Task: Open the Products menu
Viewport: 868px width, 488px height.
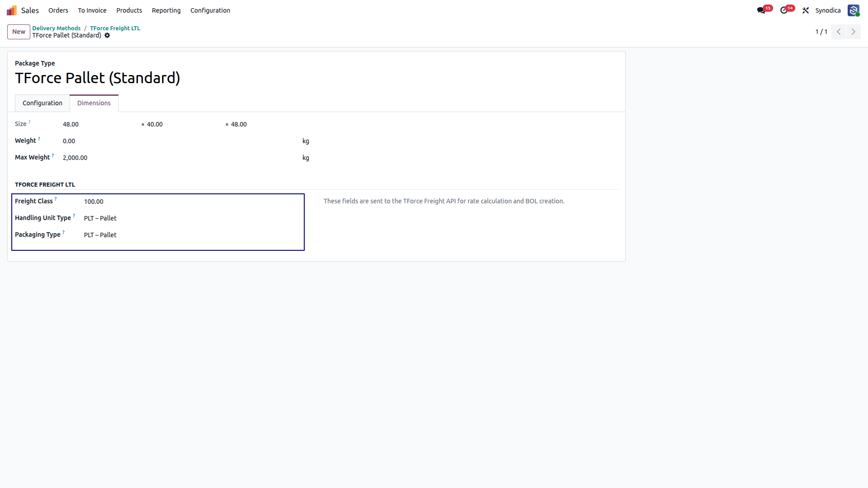Action: point(129,10)
